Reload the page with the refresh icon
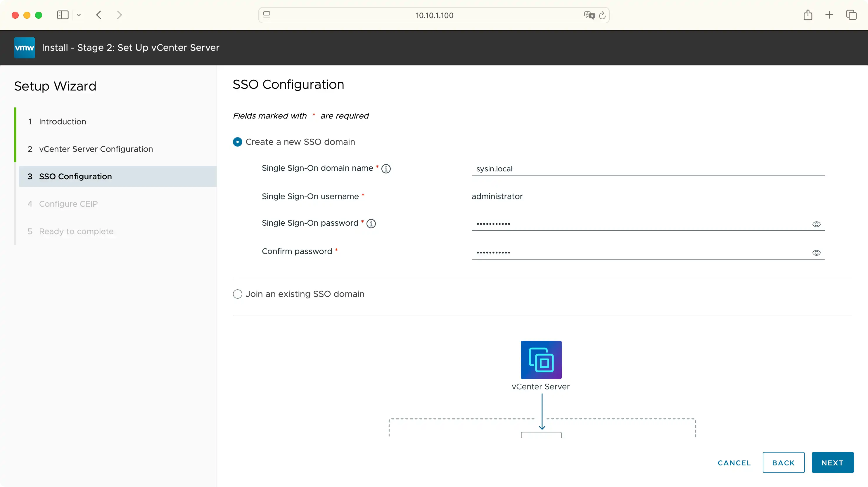Screen dimensions: 868x487 click(602, 15)
